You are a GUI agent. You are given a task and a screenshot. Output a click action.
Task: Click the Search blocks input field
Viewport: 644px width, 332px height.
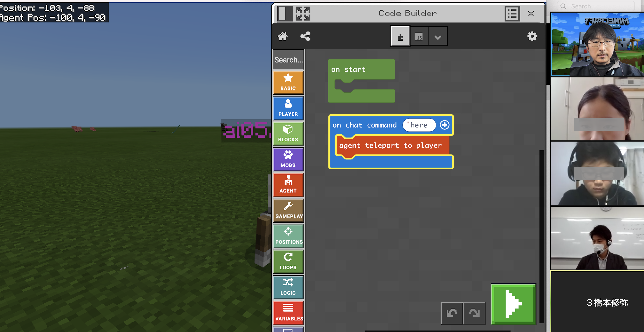coord(288,60)
